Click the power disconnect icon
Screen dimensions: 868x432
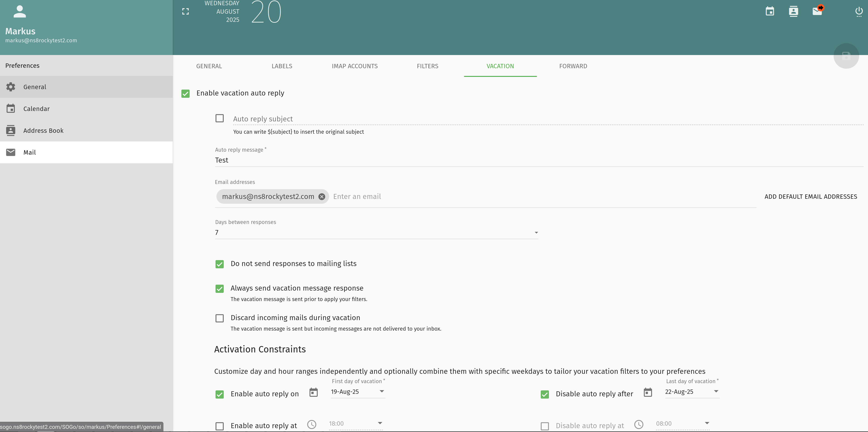tap(859, 11)
